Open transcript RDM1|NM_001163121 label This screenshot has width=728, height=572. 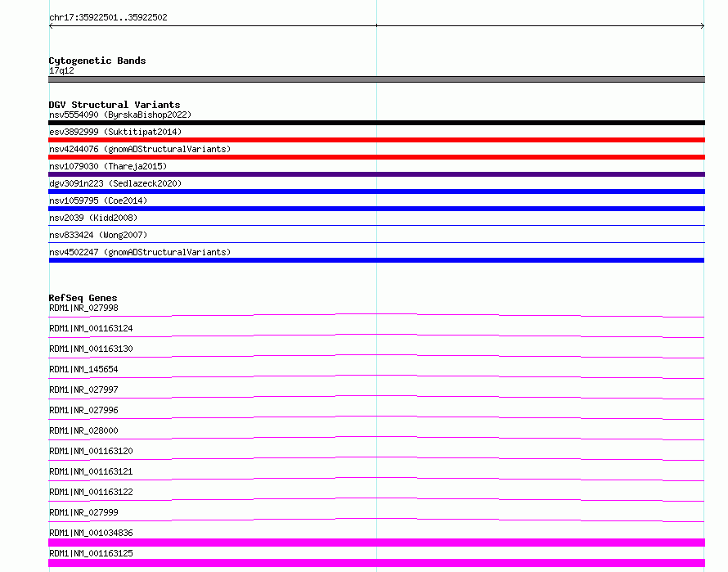click(x=91, y=471)
